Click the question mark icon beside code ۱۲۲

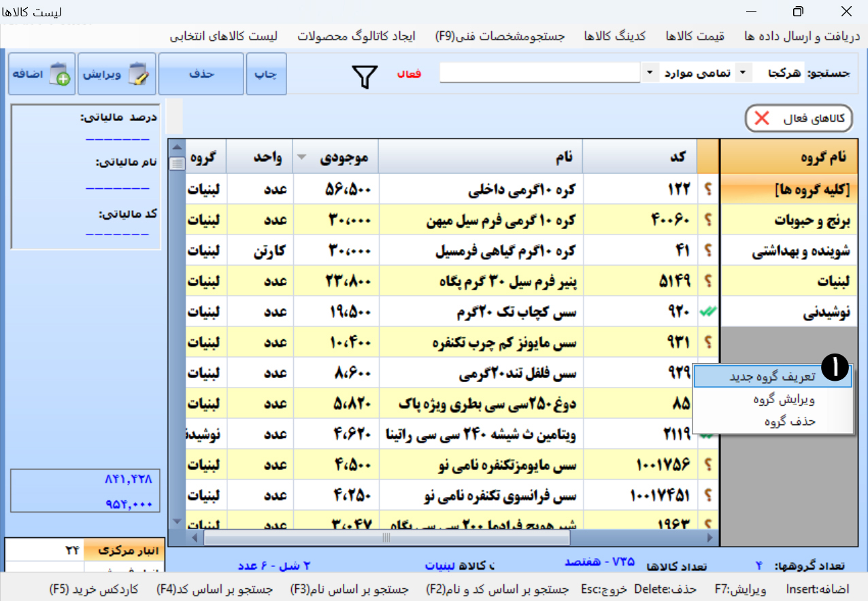tap(708, 189)
